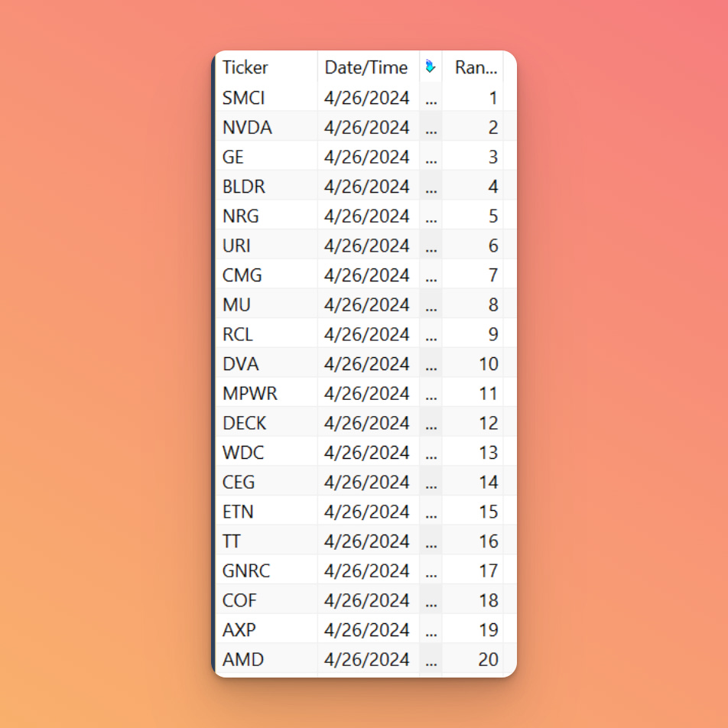The width and height of the screenshot is (728, 728).
Task: Select the NRG ticker cell
Action: coord(266,216)
